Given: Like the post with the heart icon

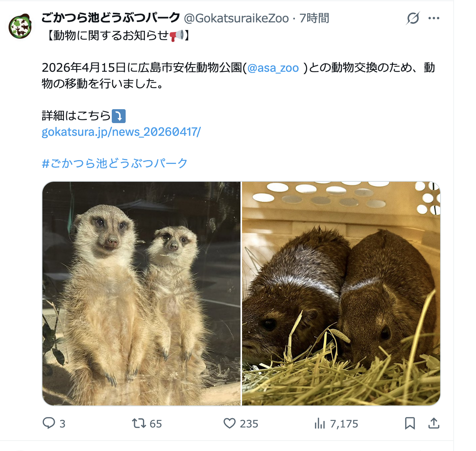Looking at the screenshot, I should click(x=230, y=423).
